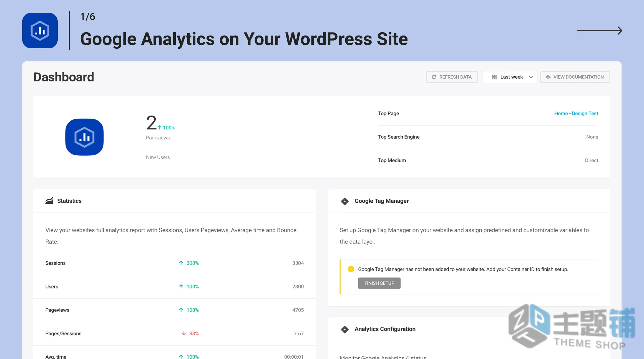Viewport: 644px width, 359px height.
Task: Click the green up arrow beside Sessions 200%
Action: [181, 263]
